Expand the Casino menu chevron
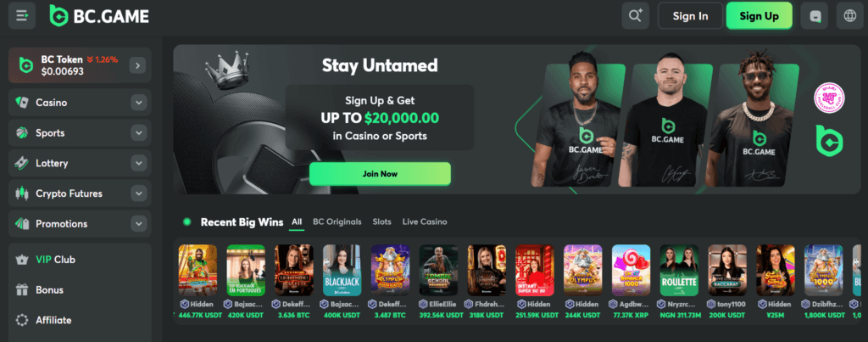The height and width of the screenshot is (342, 868). (x=138, y=103)
